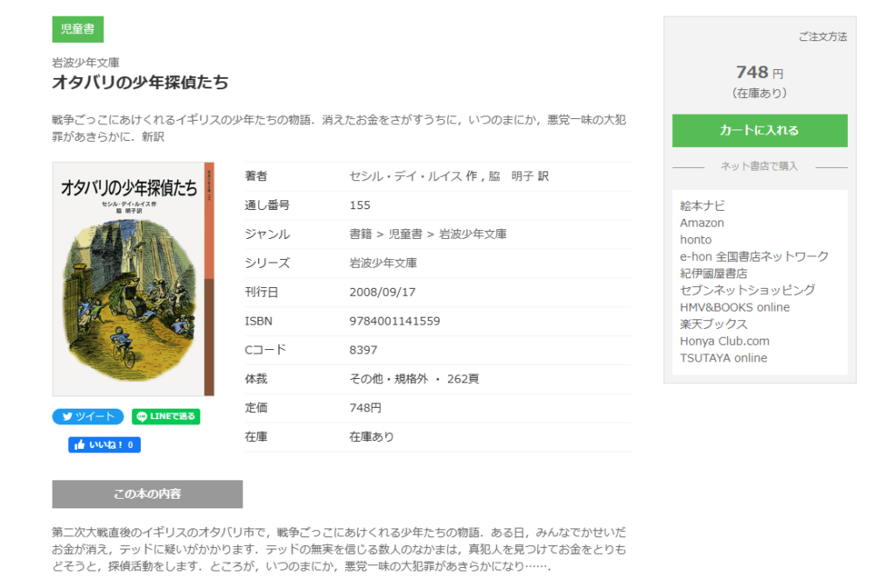896x588 pixels.
Task: Open the honto bookstore link
Action: tap(696, 240)
